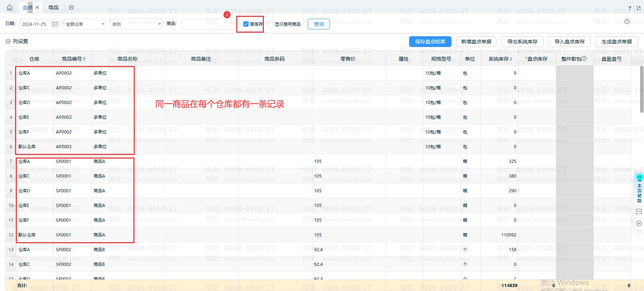Click the 商品 search input field

(208, 24)
